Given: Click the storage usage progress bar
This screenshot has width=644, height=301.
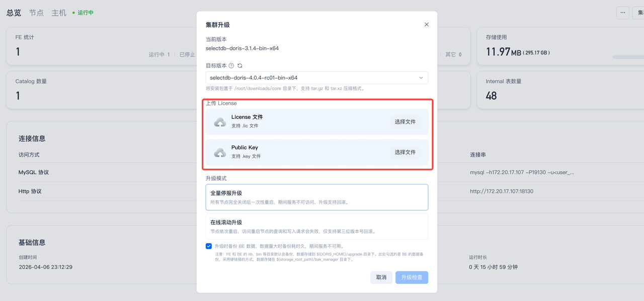Looking at the screenshot, I should [628, 57].
